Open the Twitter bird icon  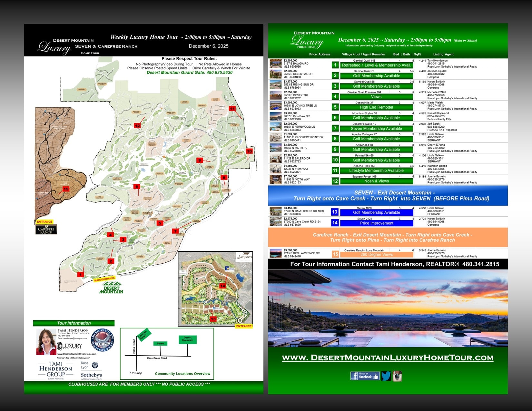pyautogui.click(x=386, y=376)
